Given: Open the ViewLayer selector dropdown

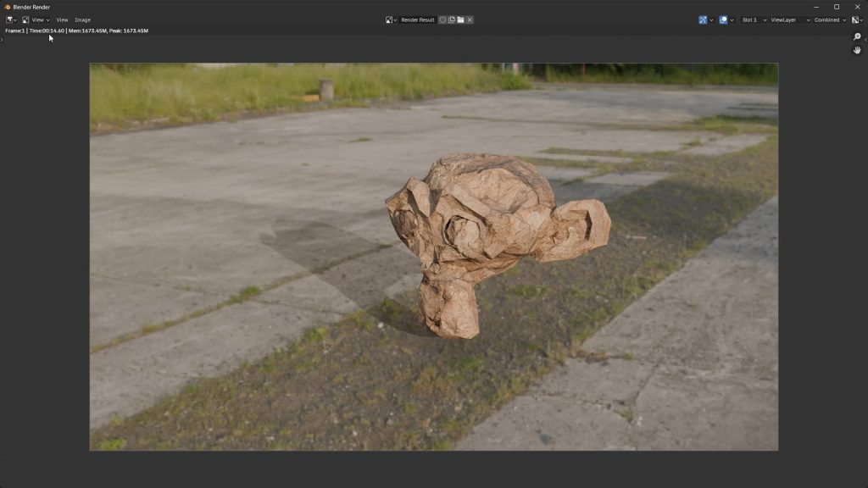Looking at the screenshot, I should point(787,19).
